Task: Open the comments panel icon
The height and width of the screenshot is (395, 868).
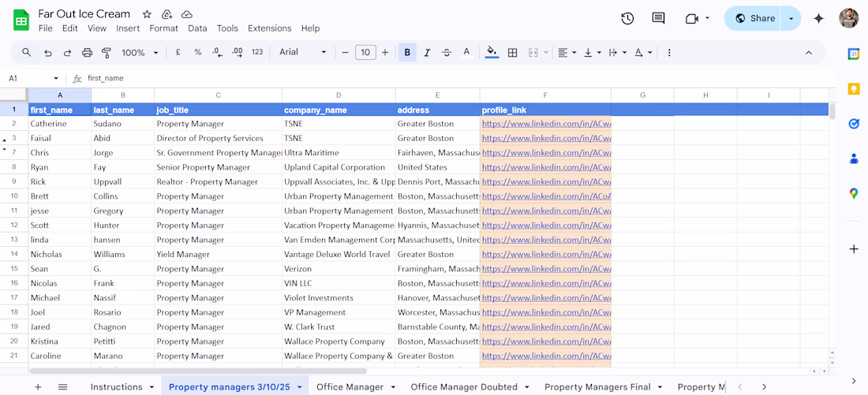Action: click(658, 18)
